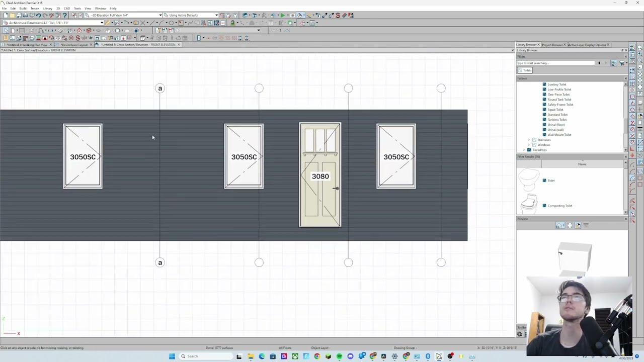This screenshot has height=362, width=644.
Task: Click the Fill Window icon in right toolbar
Action: pos(640,74)
